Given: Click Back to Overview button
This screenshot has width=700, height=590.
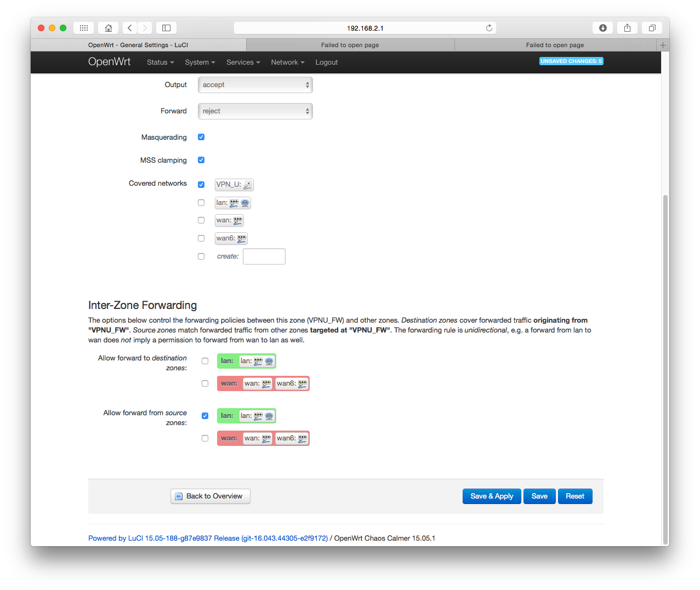Looking at the screenshot, I should pos(210,496).
